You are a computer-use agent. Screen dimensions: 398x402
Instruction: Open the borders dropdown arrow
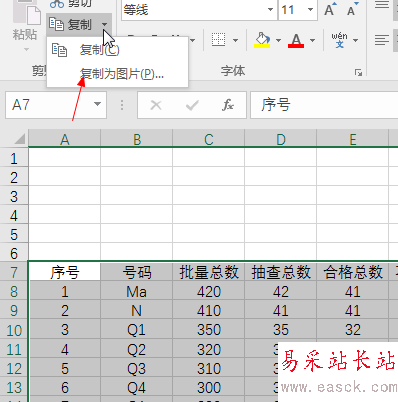tap(235, 40)
